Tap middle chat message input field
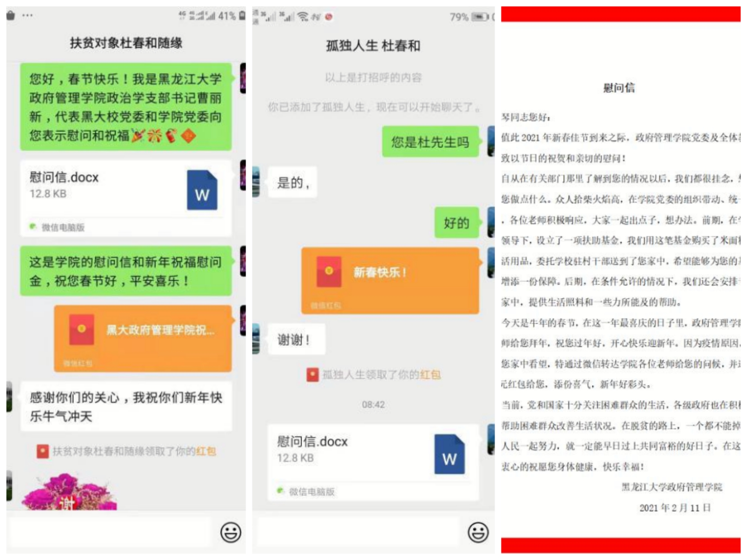The height and width of the screenshot is (560, 747). [358, 532]
